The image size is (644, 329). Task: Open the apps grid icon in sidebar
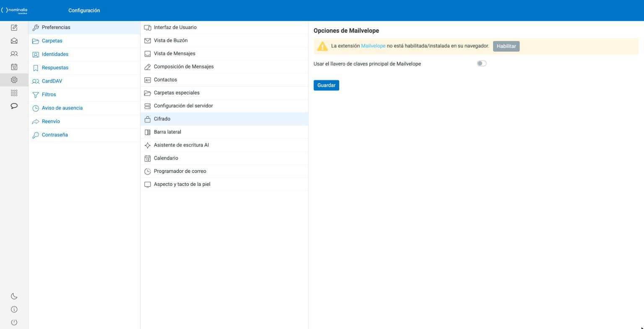[x=14, y=93]
